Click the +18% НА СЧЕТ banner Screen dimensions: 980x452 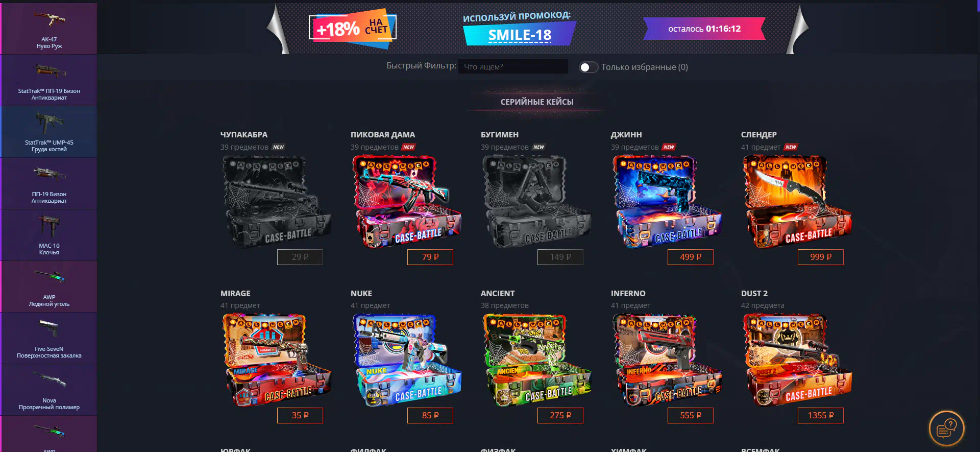pos(352,28)
